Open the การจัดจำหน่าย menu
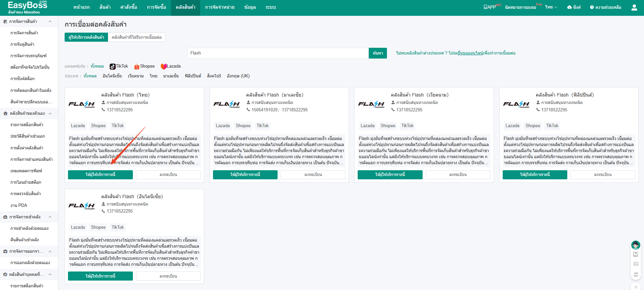Viewport: 644px width, 290px height. [x=220, y=7]
